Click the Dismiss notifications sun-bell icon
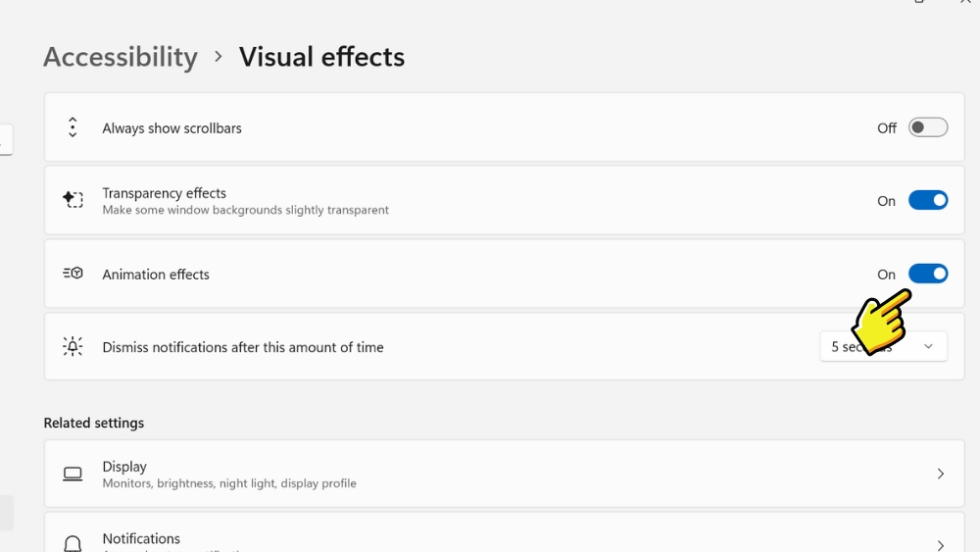Image resolution: width=980 pixels, height=552 pixels. pos(73,346)
